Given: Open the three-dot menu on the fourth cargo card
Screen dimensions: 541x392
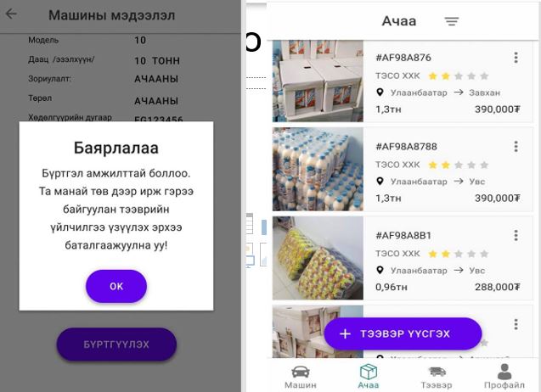Looking at the screenshot, I should coord(516,324).
